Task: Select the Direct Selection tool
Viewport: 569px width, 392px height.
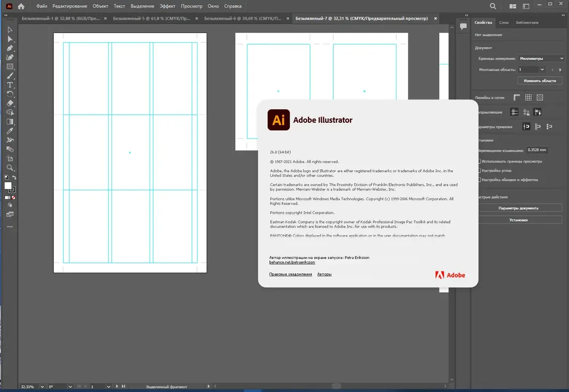Action: (x=10, y=39)
